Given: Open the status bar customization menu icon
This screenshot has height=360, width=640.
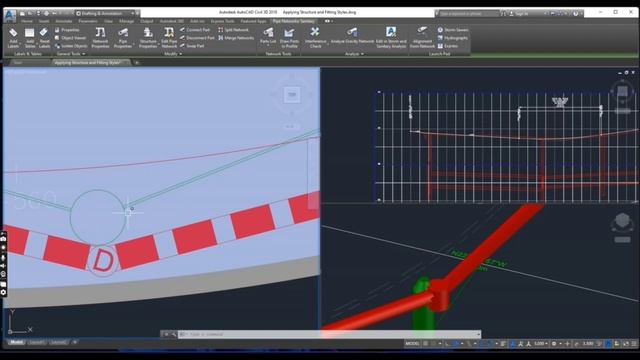Looking at the screenshot, I should pos(634,344).
